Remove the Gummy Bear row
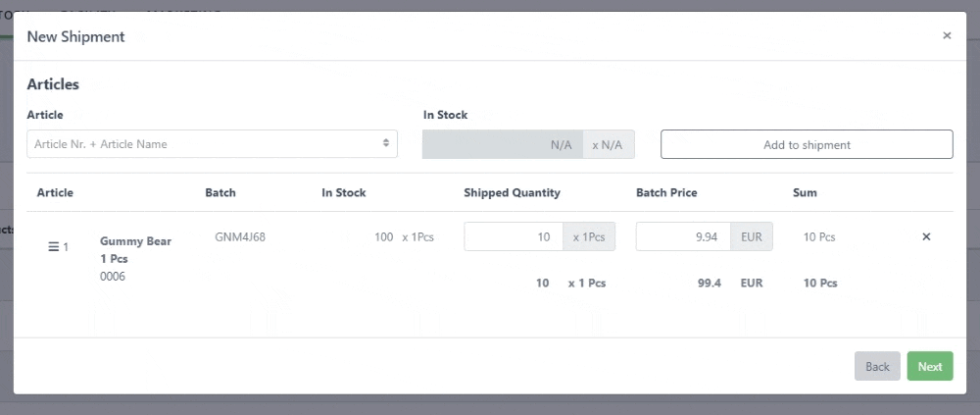The image size is (980, 415). (x=926, y=236)
